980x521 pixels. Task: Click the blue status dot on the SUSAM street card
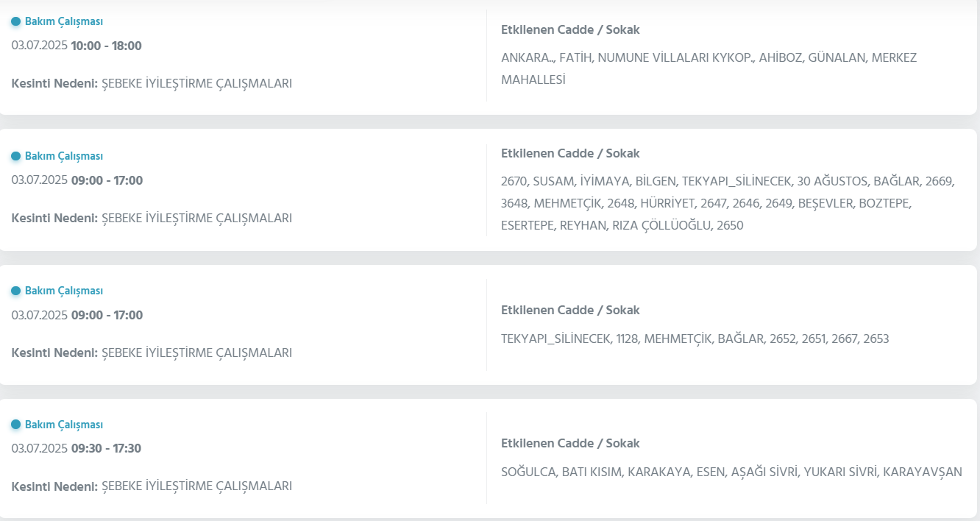tap(16, 156)
